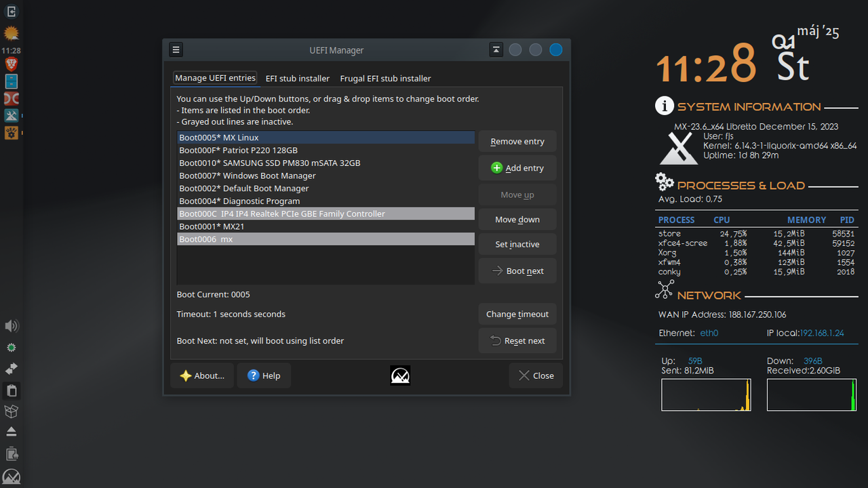Switch to Manage UEFI entries tab
Screen dimensions: 868x488
(x=215, y=78)
